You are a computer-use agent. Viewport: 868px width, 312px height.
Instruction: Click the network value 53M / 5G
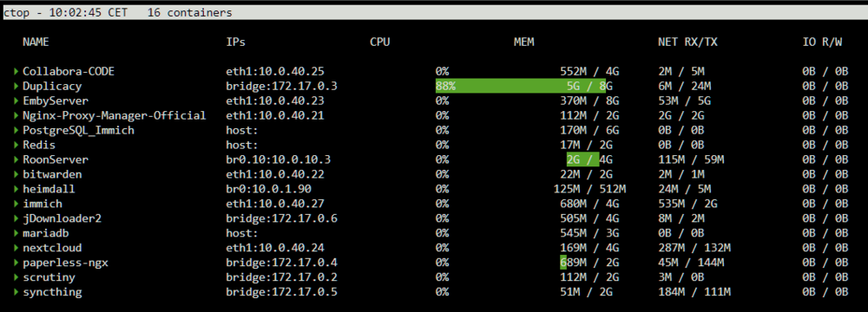[x=684, y=101]
